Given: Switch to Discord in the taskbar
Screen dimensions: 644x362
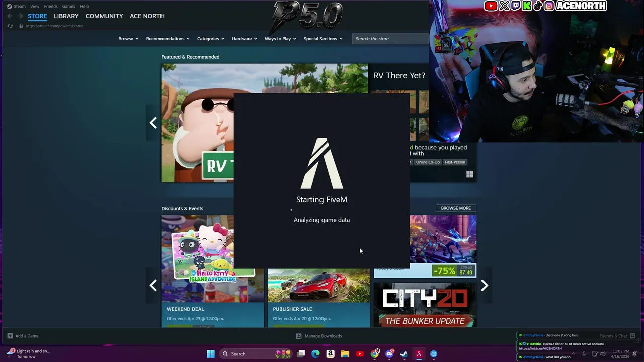Looking at the screenshot, I should coord(389,354).
